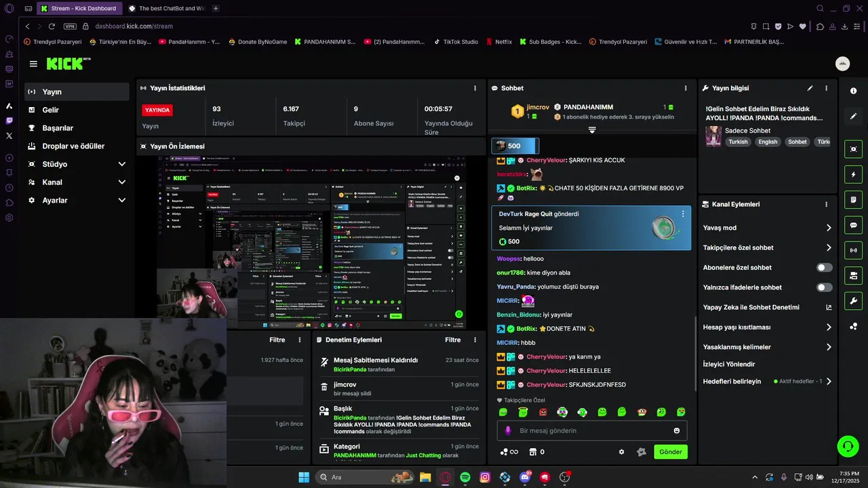Open the TikTok Studio bookmark
Viewport: 868px width, 488px height.
(456, 41)
